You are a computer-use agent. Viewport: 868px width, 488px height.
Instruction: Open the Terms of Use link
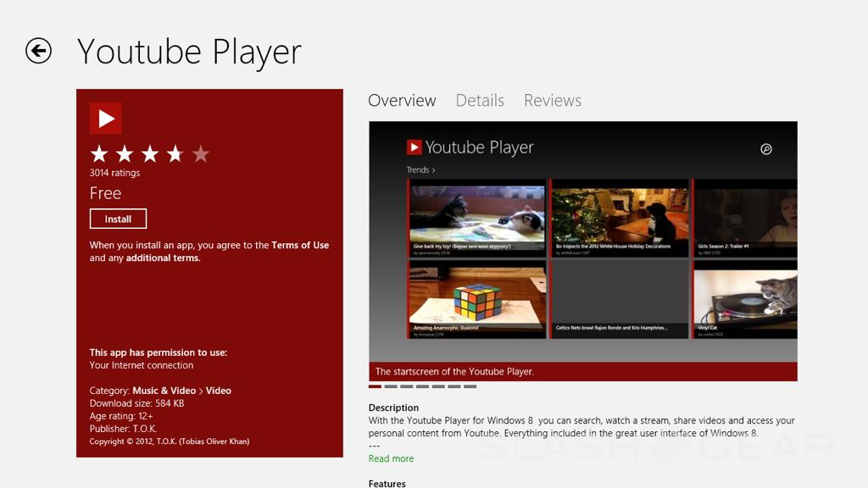[x=300, y=245]
